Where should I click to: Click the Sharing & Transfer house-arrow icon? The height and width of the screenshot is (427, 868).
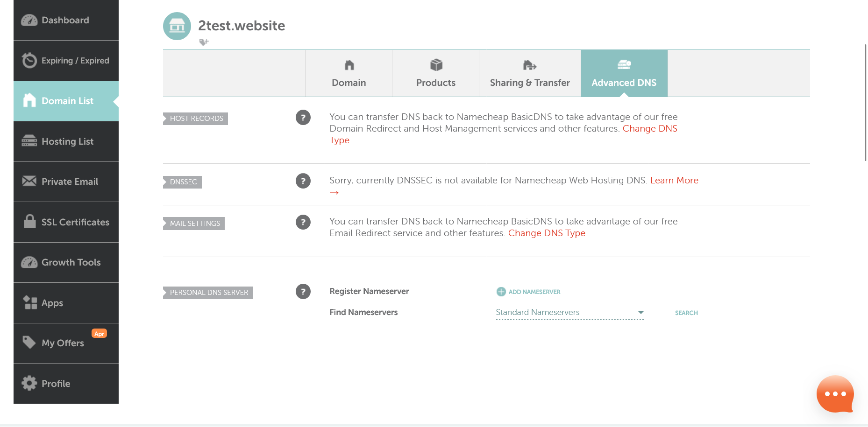pyautogui.click(x=529, y=65)
